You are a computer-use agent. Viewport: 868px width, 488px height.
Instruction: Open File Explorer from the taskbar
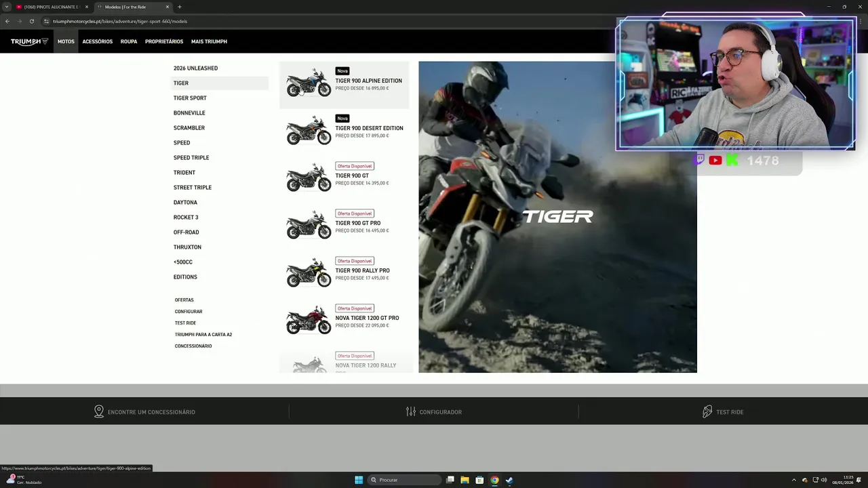click(x=465, y=480)
